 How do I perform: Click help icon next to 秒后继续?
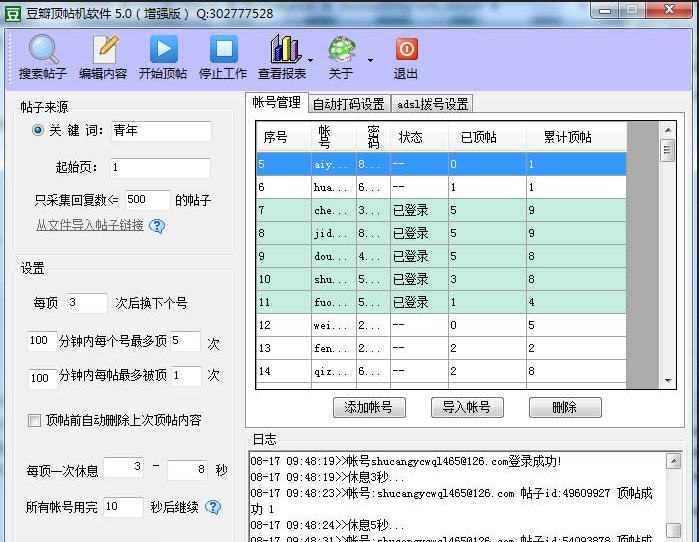(x=213, y=507)
